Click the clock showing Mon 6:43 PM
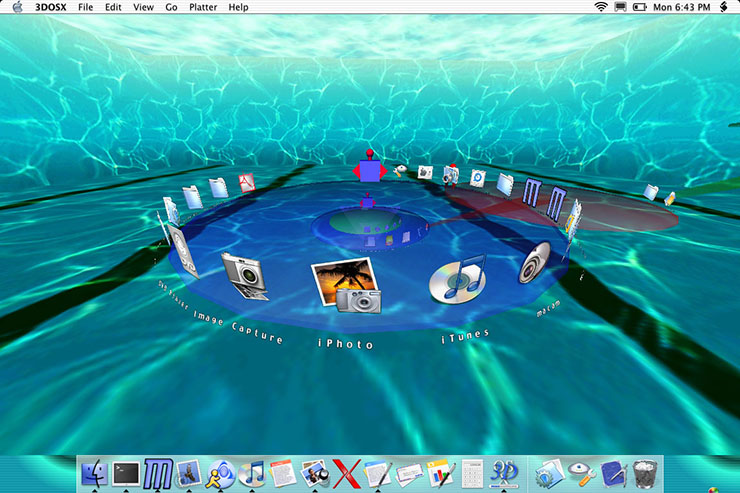740x493 pixels. [x=681, y=7]
